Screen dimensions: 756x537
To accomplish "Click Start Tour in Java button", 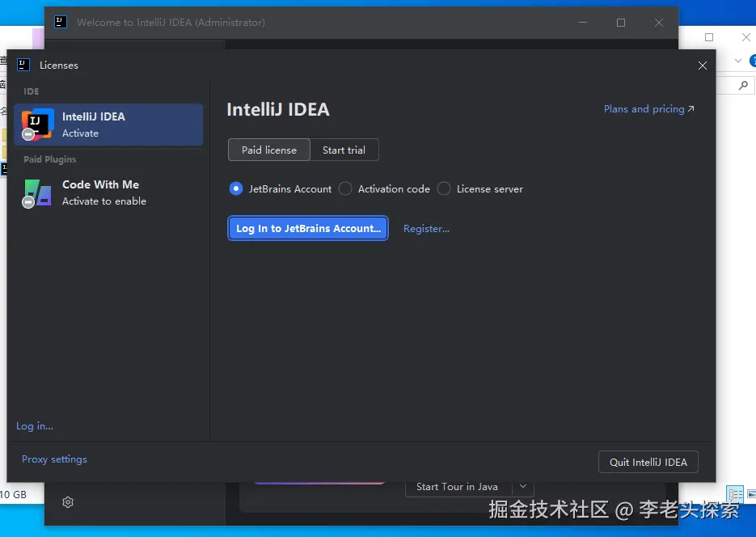I will 457,487.
